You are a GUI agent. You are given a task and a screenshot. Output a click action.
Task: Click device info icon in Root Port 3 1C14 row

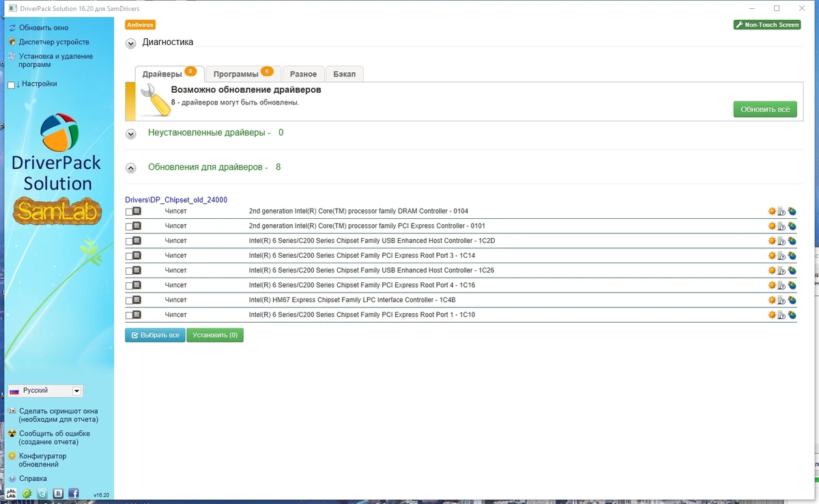[x=781, y=256]
